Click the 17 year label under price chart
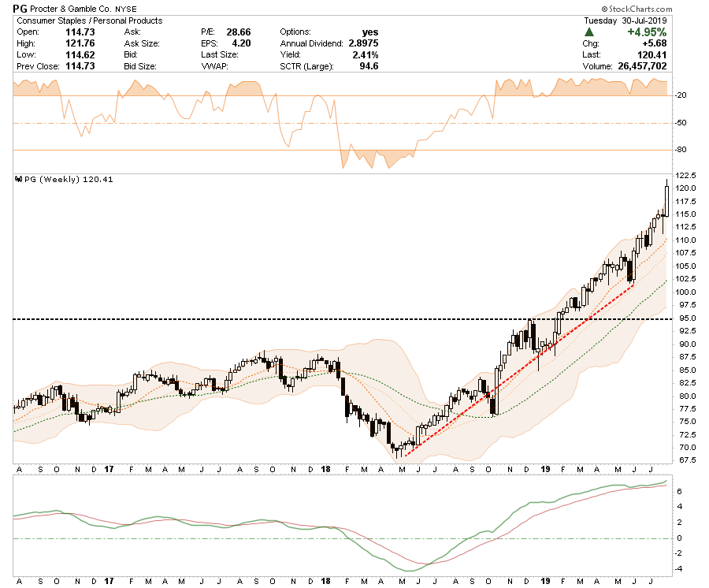 click(109, 470)
